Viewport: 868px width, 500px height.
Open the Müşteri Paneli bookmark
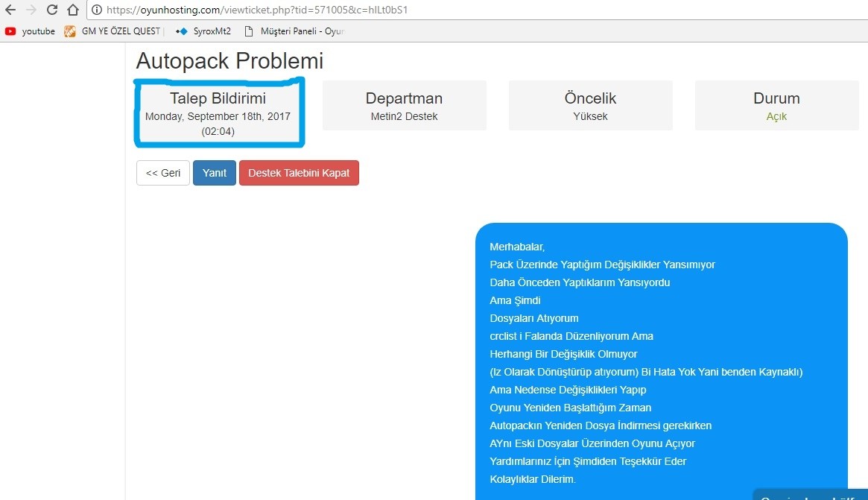(x=294, y=31)
